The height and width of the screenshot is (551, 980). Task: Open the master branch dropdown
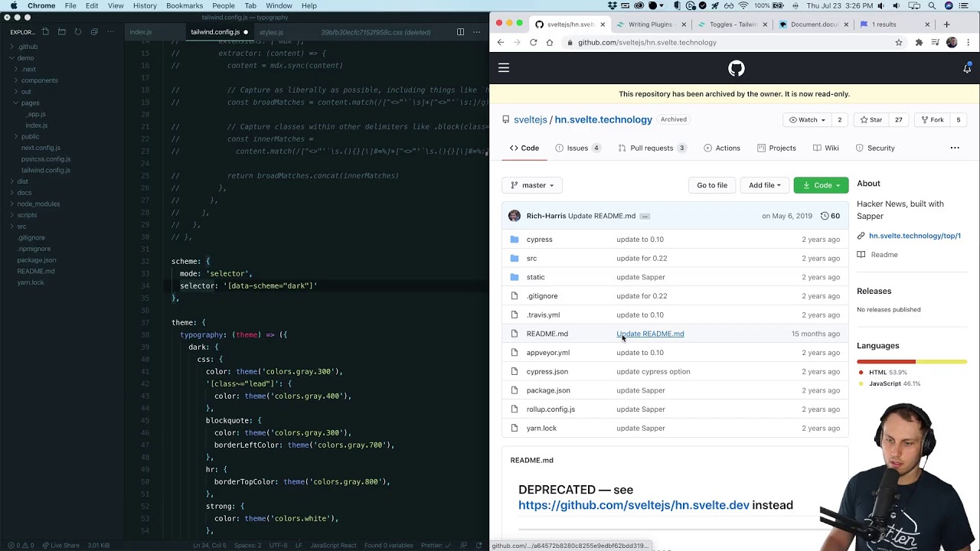[x=532, y=185]
